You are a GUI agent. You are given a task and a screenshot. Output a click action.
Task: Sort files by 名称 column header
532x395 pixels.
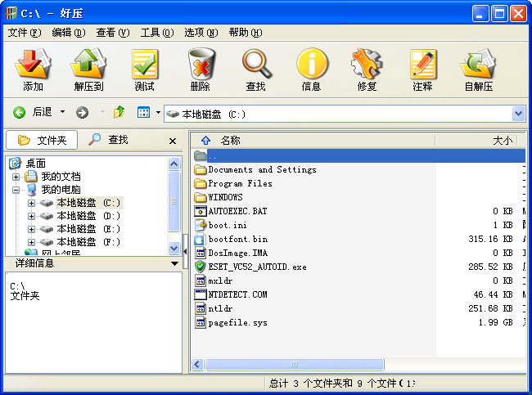coord(230,140)
